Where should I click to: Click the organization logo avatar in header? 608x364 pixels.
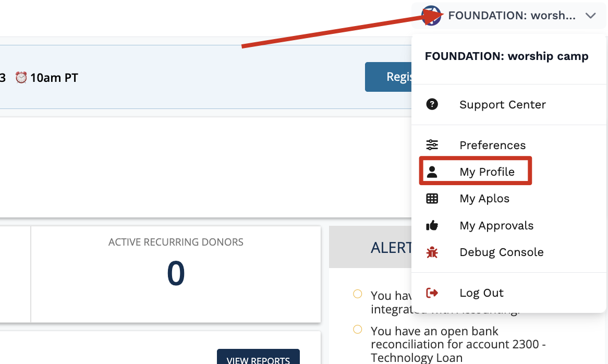(431, 16)
